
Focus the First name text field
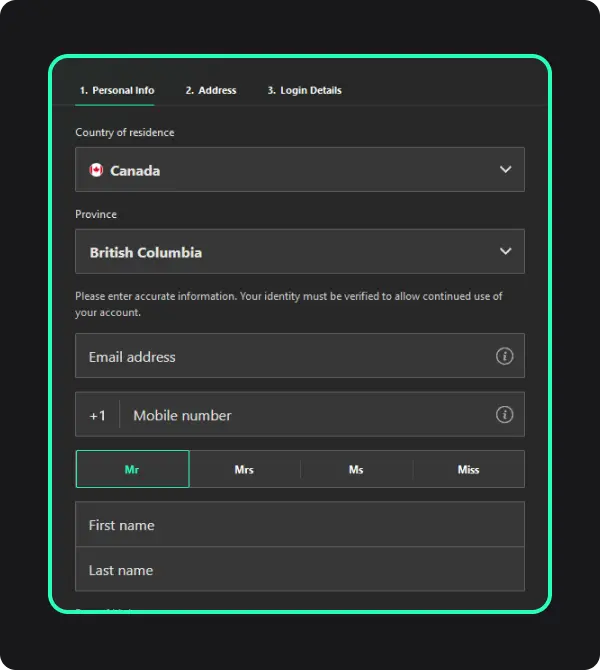(300, 525)
